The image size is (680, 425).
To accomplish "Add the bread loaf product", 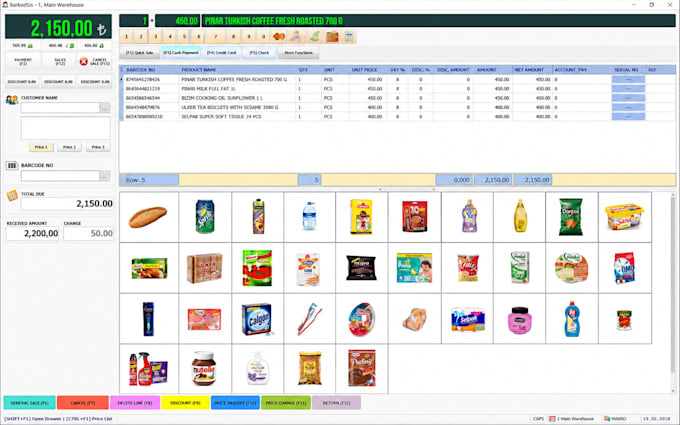I will (x=149, y=217).
